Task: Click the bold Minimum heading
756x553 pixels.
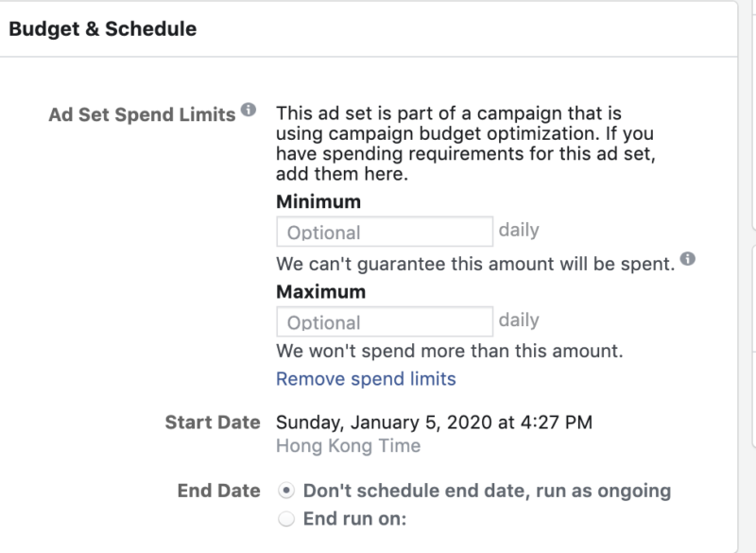Action: 318,202
